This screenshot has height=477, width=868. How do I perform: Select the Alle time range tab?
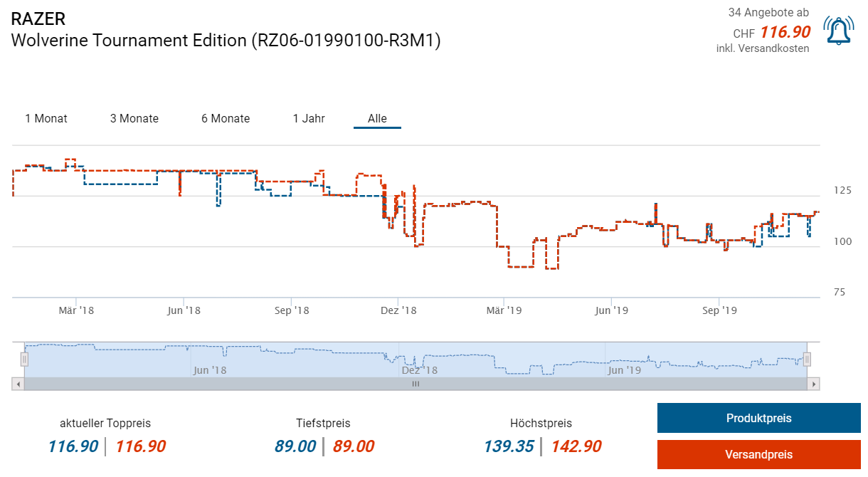(x=377, y=118)
